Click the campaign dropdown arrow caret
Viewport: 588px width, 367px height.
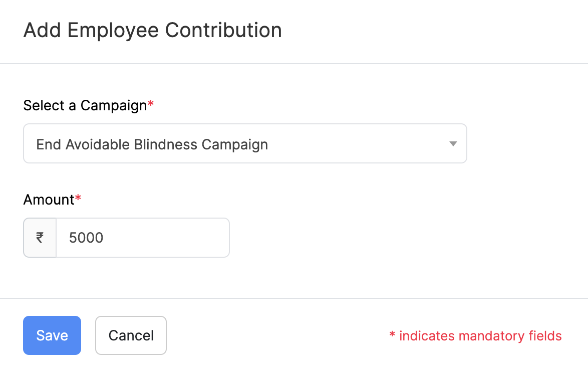[453, 144]
